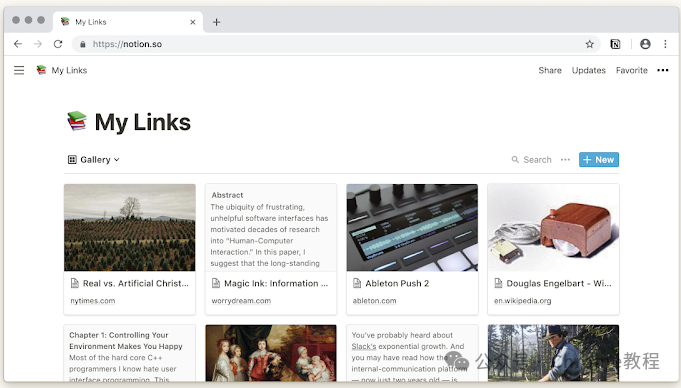
Task: Bookmark the page with the star icon
Action: pos(589,44)
